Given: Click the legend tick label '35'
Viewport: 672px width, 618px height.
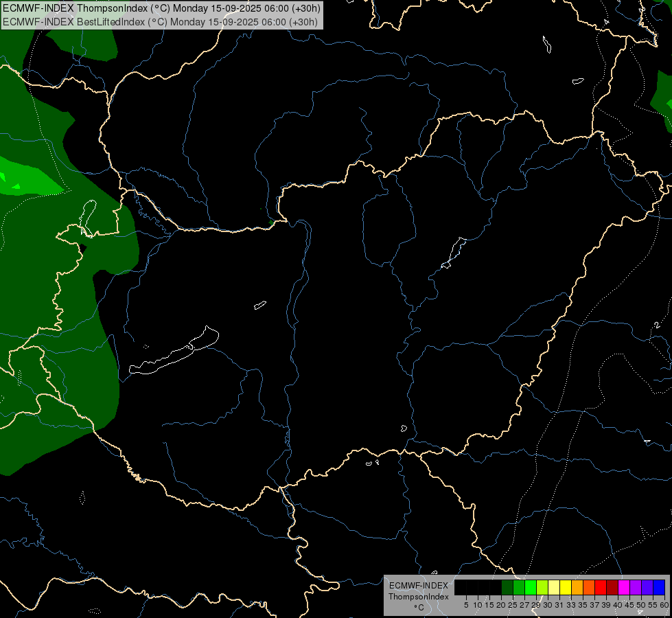Looking at the screenshot, I should [583, 605].
